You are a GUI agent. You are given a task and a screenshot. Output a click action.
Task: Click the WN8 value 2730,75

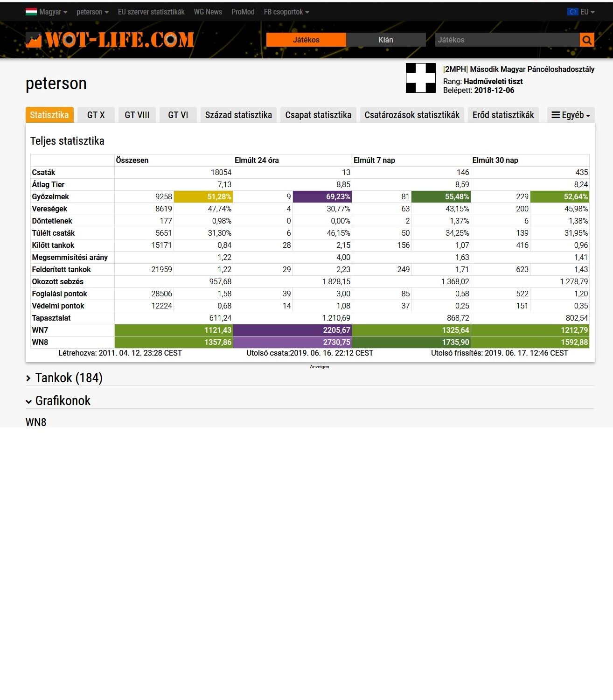tap(337, 342)
